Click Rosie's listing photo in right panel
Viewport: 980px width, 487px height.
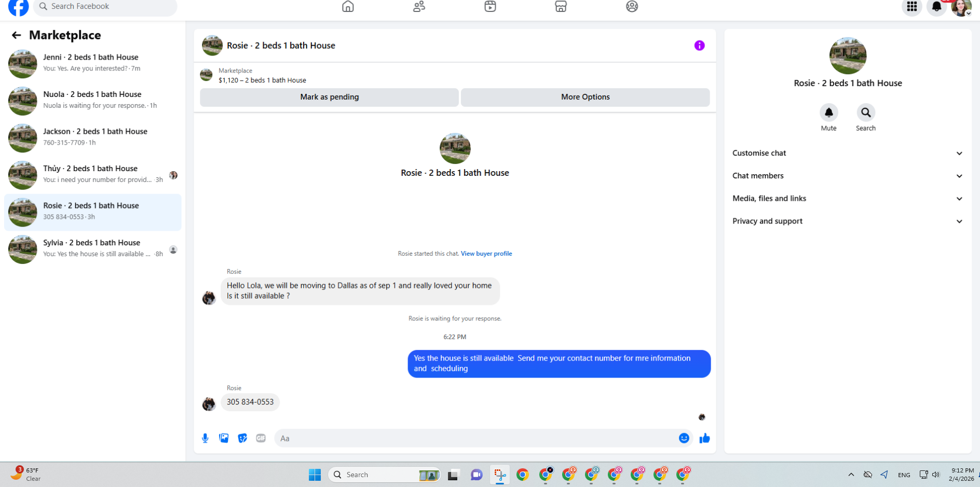(848, 55)
